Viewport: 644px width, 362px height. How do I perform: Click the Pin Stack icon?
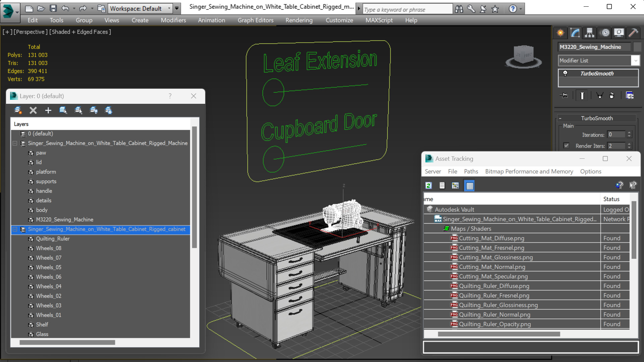[564, 95]
